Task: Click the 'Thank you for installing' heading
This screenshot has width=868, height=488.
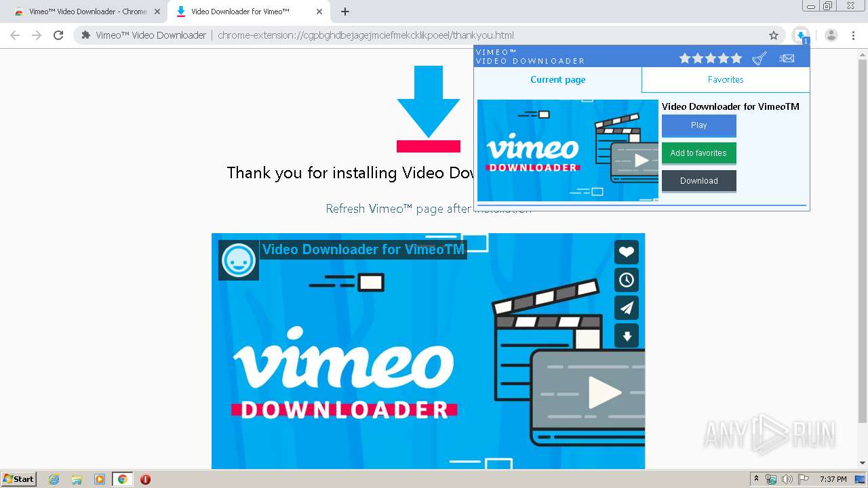Action: pos(350,173)
